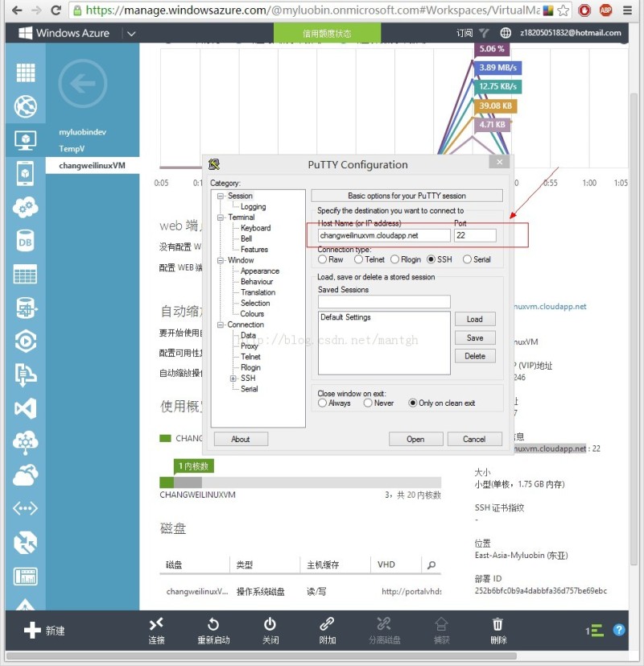Click the Save session button
The width and height of the screenshot is (644, 666).
[x=475, y=337]
